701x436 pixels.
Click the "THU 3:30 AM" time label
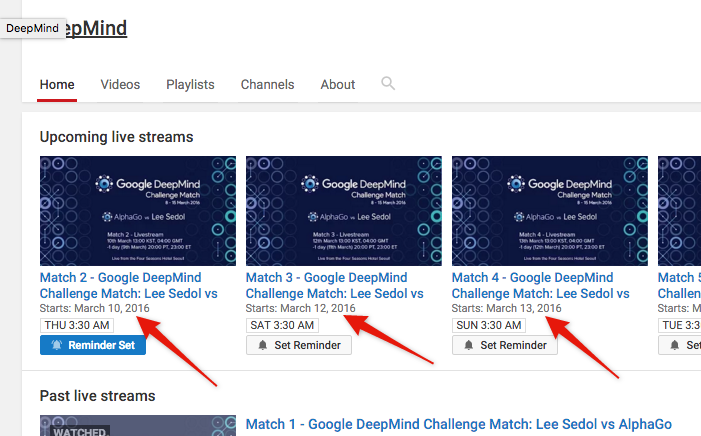pos(77,325)
